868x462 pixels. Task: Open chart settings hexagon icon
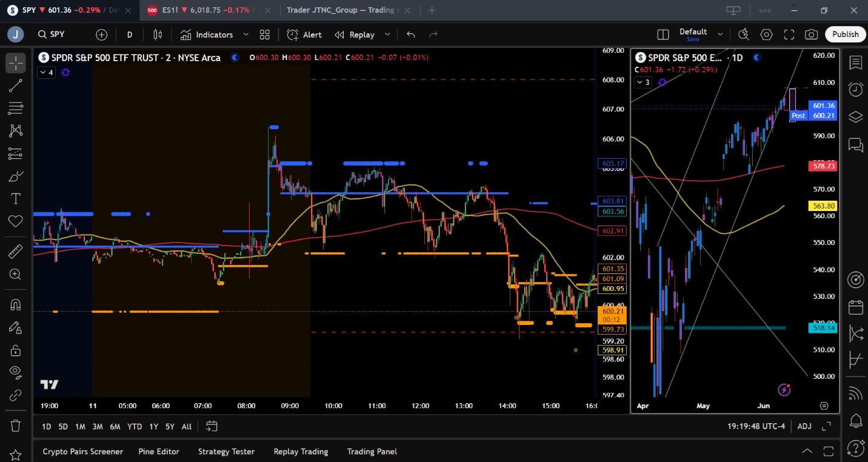click(766, 35)
